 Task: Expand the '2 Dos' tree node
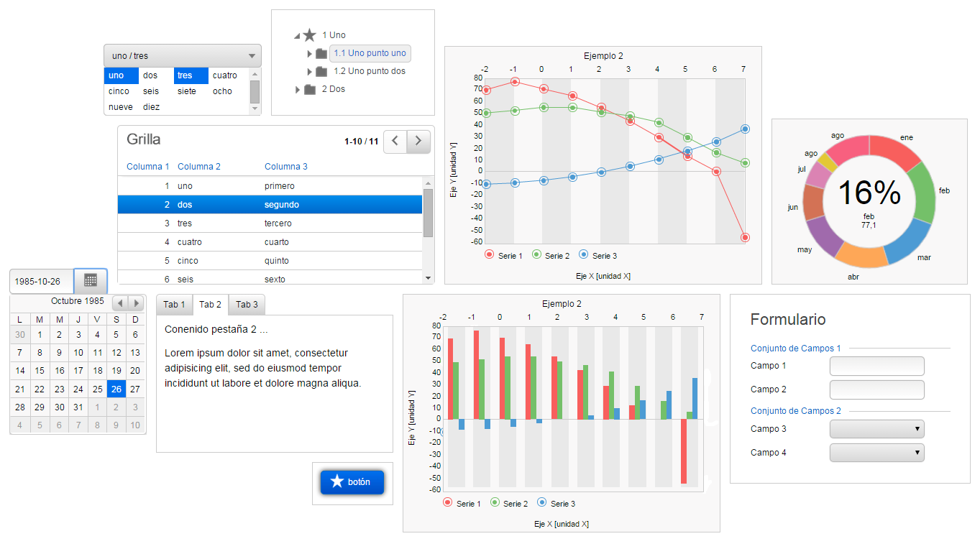click(298, 88)
